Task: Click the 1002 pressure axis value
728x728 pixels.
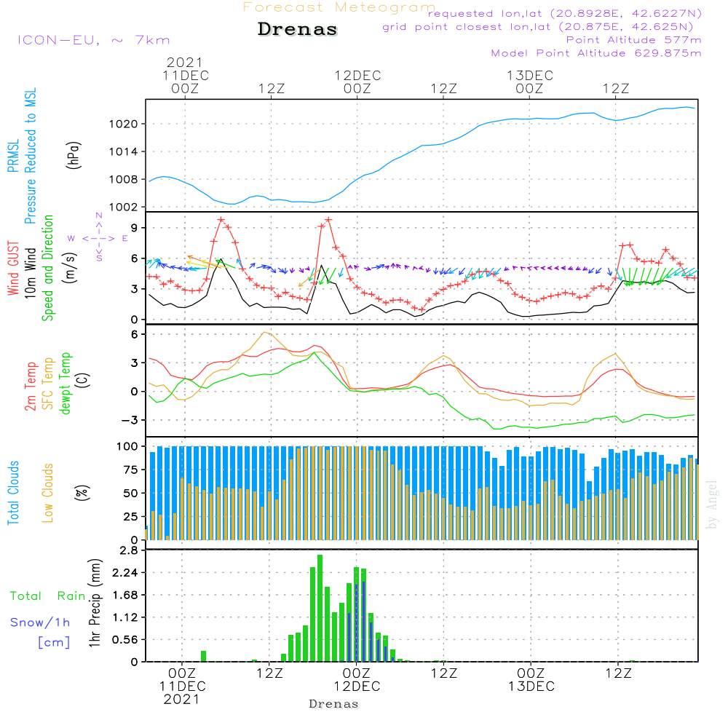Action: pyautogui.click(x=124, y=207)
